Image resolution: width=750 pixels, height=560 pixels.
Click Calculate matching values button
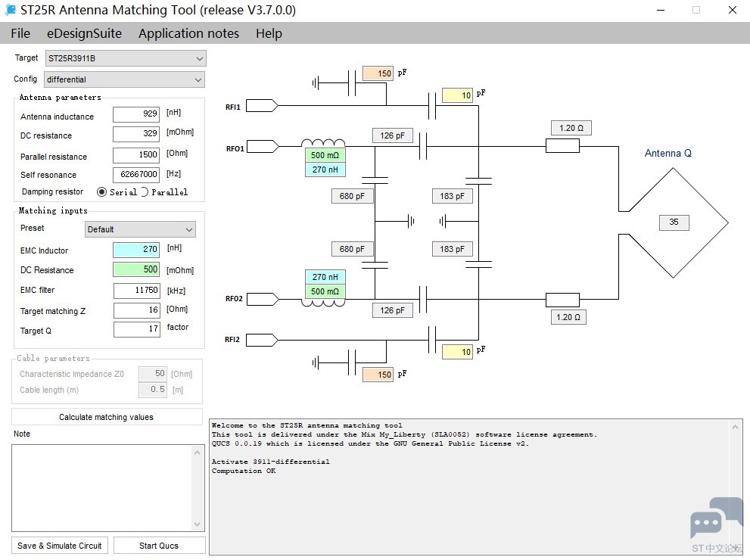click(x=107, y=417)
